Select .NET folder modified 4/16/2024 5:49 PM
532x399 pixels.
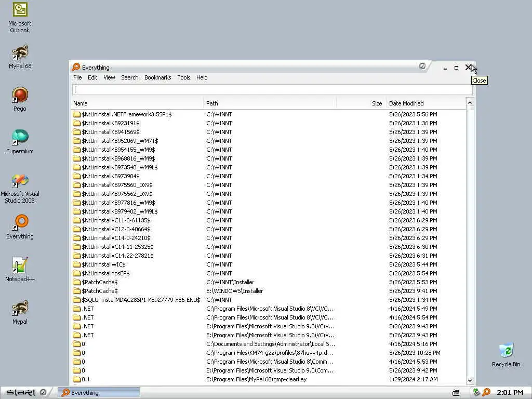[x=269, y=309]
